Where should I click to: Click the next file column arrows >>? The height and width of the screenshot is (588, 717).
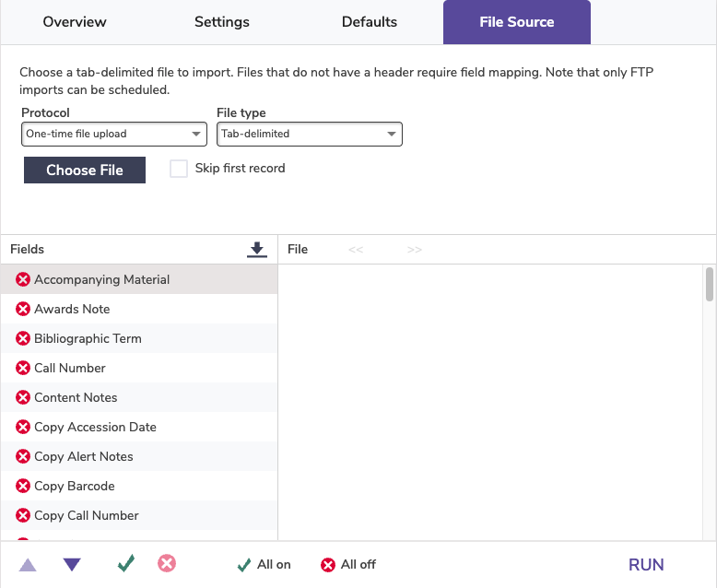coord(415,250)
